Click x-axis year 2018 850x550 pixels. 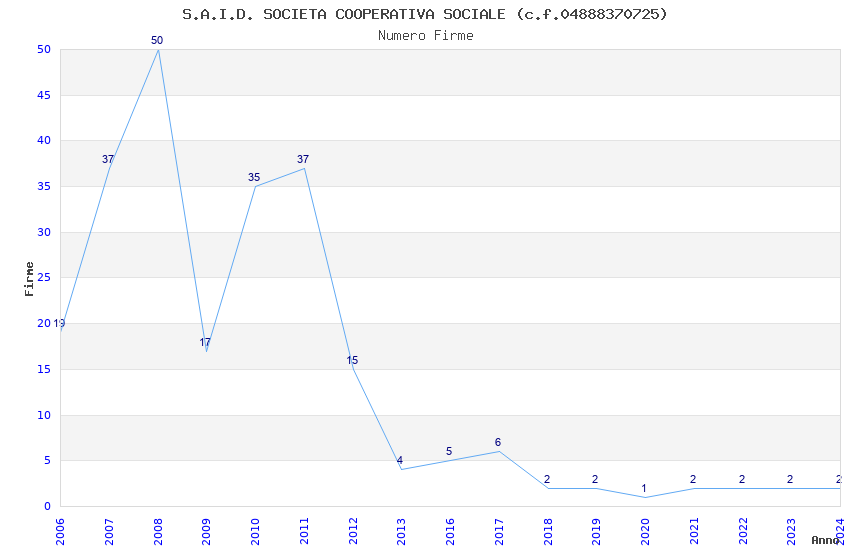[x=548, y=532]
